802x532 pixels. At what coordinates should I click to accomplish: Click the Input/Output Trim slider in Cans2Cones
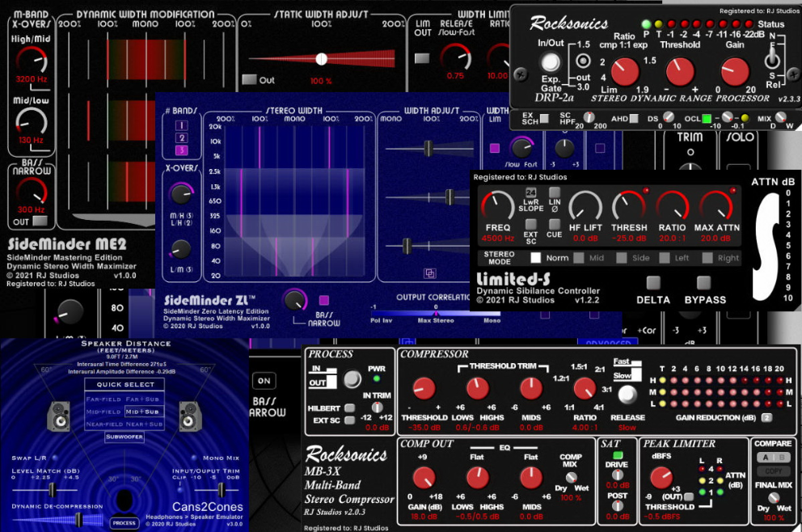(221, 491)
